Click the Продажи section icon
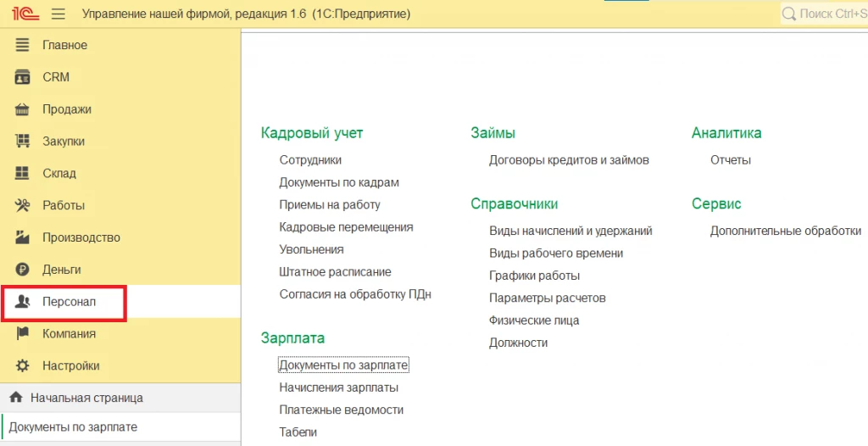This screenshot has height=446, width=868. (22, 109)
